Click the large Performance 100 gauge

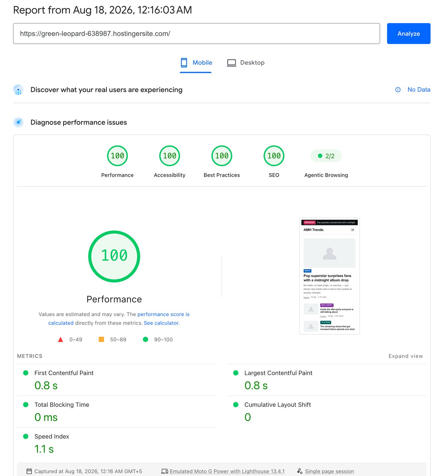(114, 256)
